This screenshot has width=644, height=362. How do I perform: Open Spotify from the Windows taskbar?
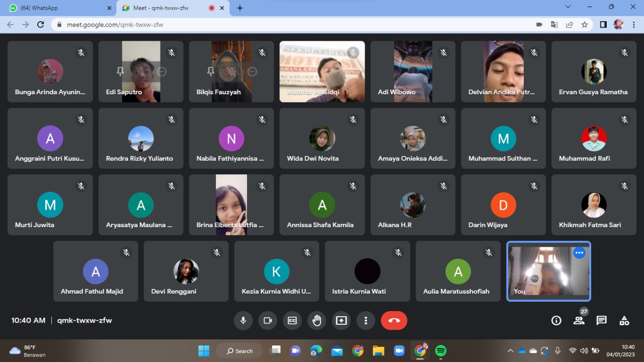pyautogui.click(x=441, y=350)
